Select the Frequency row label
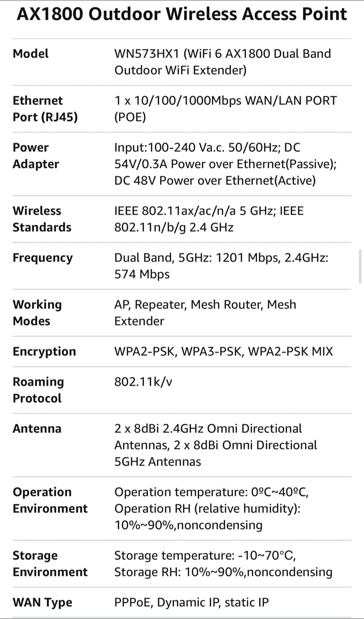Viewport: 364px width, 619px height. [x=43, y=258]
